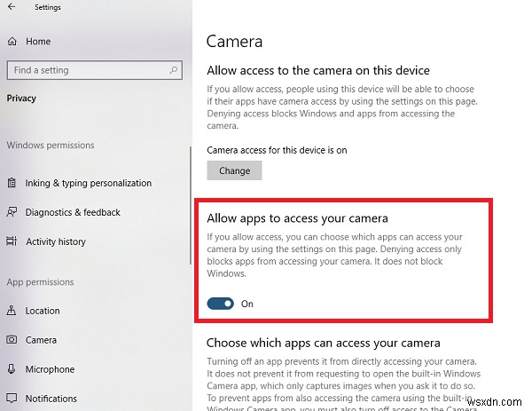Click the App permissions group header

pos(41,282)
